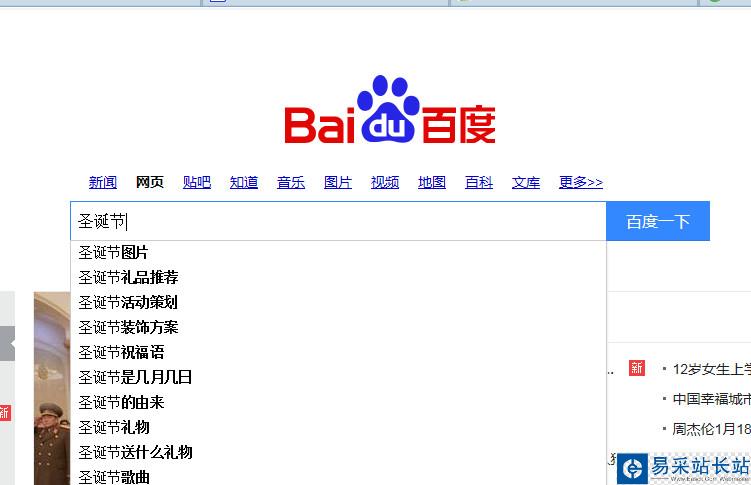Open the 图片 images link
This screenshot has height=485, width=751.
coord(338,182)
